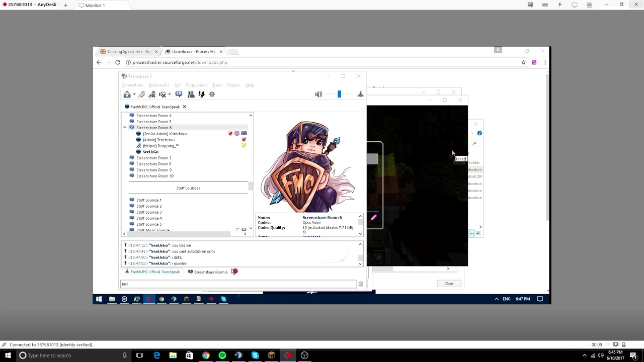Select the Staff Lounge 5 channel
This screenshot has height=362, width=644.
[x=148, y=224]
